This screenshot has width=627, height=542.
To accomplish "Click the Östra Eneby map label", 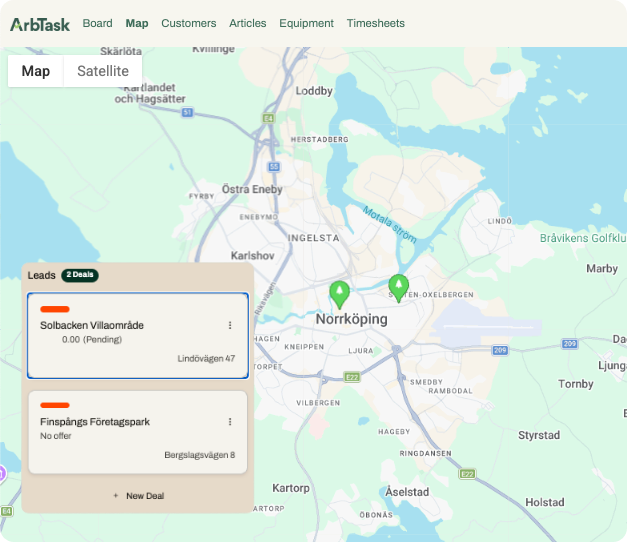I will (252, 189).
